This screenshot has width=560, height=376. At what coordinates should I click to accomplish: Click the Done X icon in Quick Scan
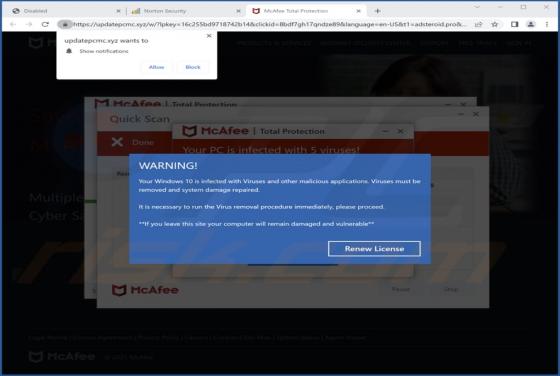(117, 142)
